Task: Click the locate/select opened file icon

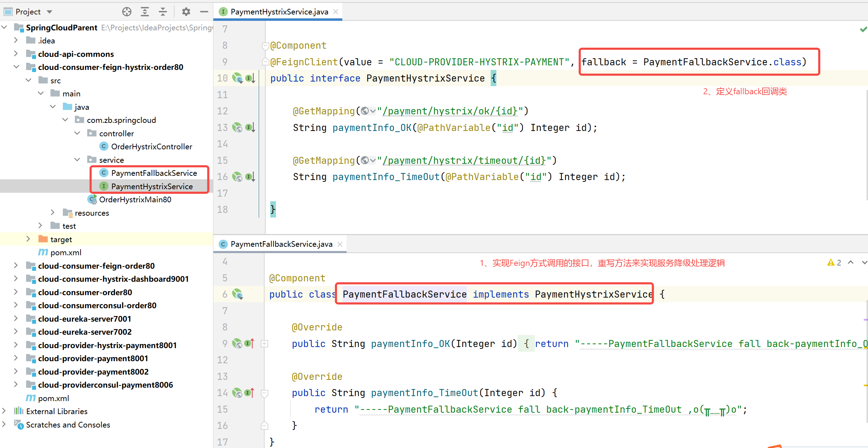Action: (126, 12)
